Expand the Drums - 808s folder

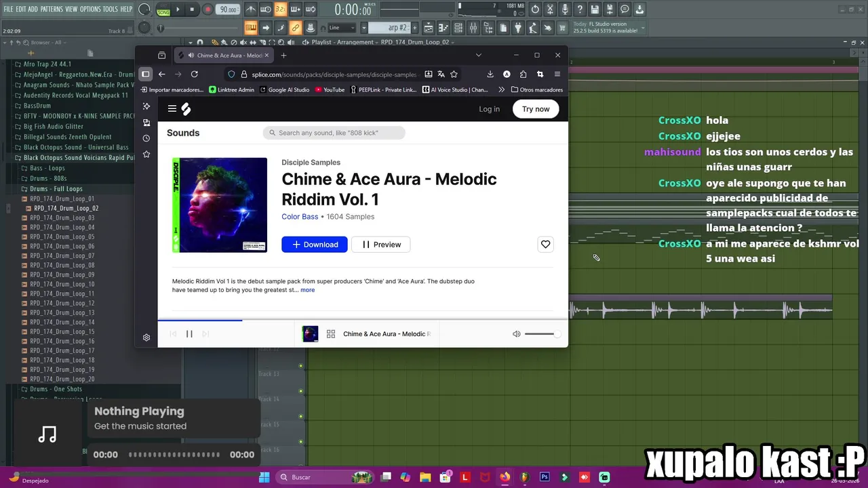click(x=48, y=178)
